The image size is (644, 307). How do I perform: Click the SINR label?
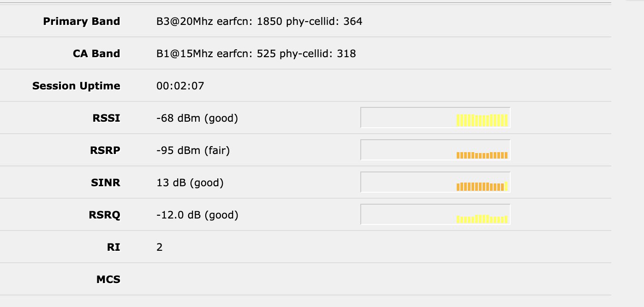(106, 183)
